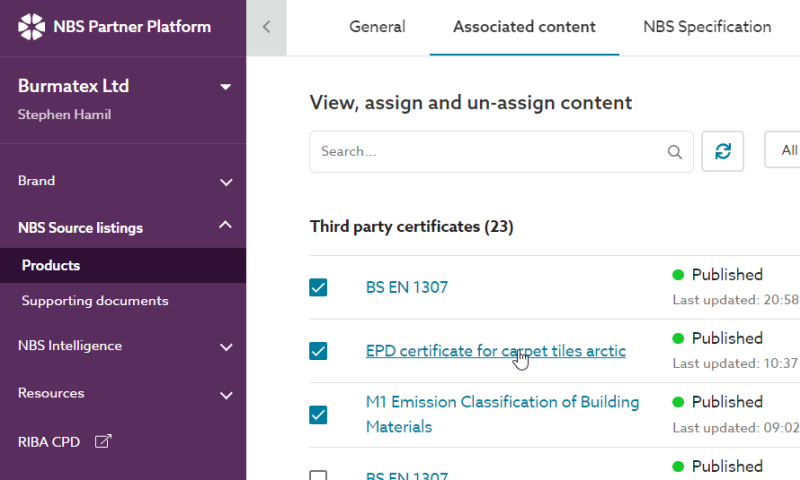Uncheck the first BS EN 1307 checkbox
The height and width of the screenshot is (480, 800).
coord(318,287)
